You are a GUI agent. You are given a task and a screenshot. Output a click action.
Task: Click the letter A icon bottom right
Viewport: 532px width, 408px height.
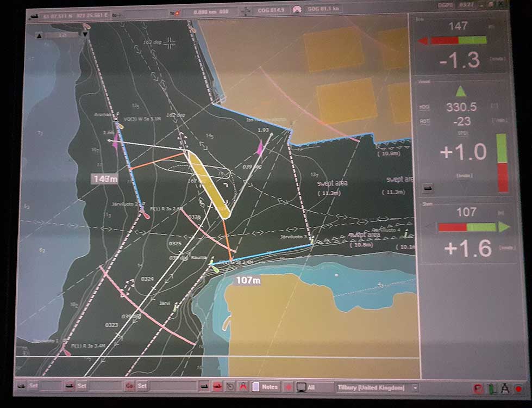click(505, 388)
